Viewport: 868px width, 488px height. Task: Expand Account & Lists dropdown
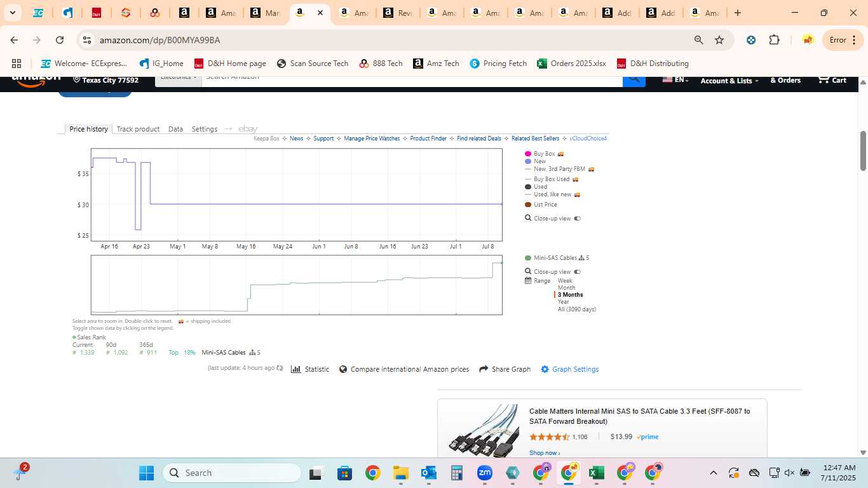(x=729, y=81)
